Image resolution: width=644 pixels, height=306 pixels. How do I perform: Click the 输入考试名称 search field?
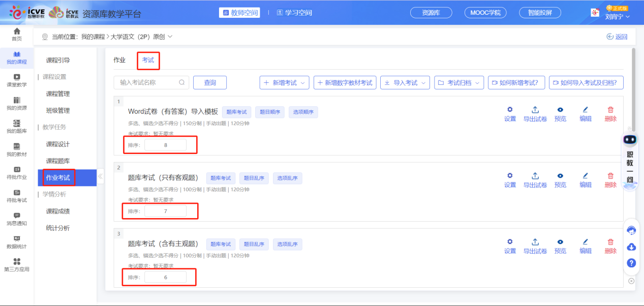[x=148, y=82]
